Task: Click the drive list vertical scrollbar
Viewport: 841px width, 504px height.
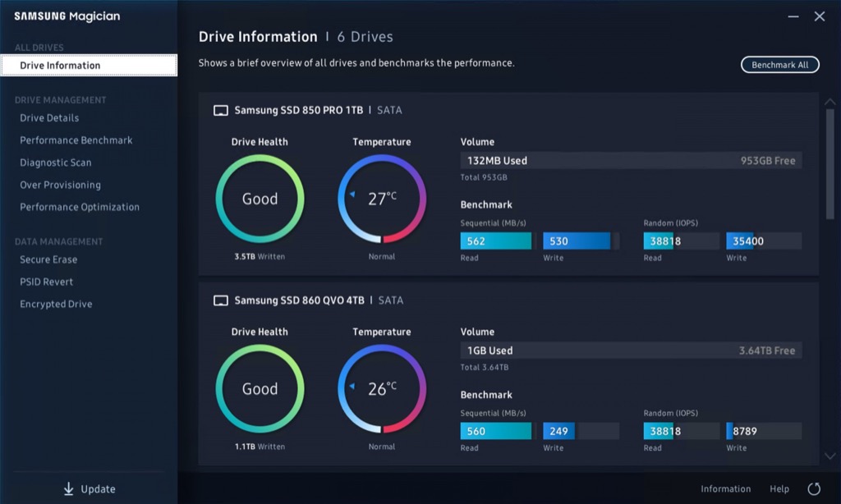Action: click(x=830, y=164)
